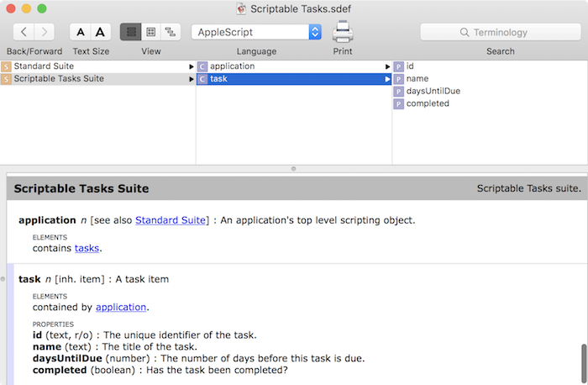This screenshot has width=588, height=385.
Task: Click the magnifier icon in search field
Action: 465,32
